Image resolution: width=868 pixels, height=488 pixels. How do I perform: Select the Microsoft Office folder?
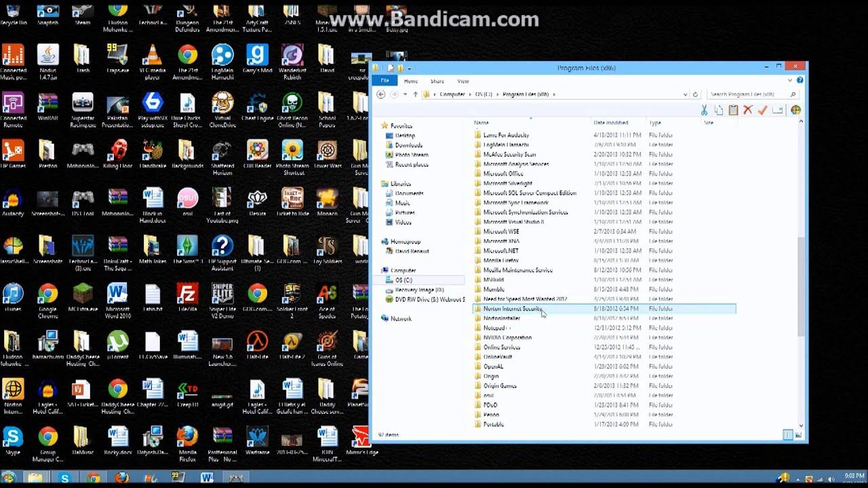point(503,174)
